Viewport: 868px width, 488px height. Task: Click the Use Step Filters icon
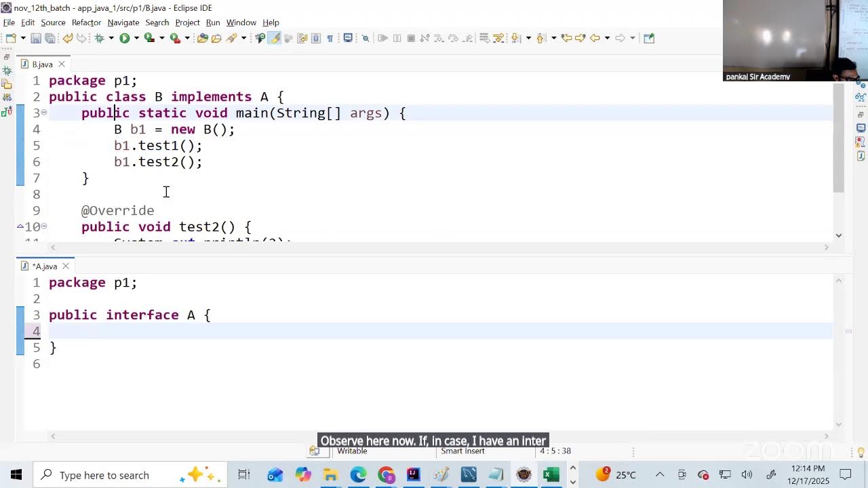(x=498, y=38)
